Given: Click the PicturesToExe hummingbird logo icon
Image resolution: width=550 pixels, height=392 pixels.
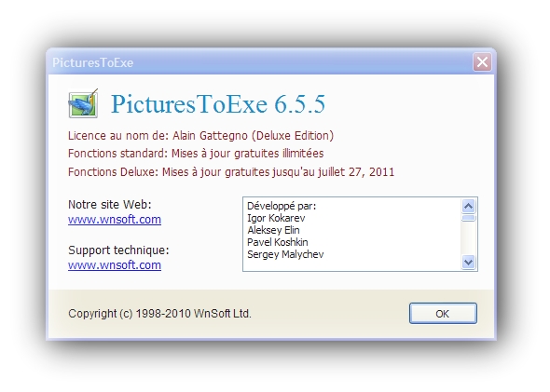Looking at the screenshot, I should tap(83, 103).
